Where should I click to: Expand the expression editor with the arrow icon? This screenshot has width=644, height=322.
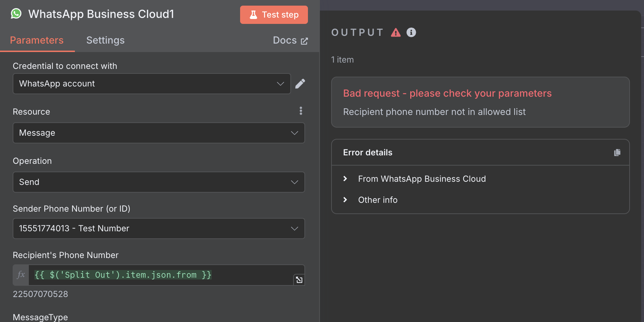pos(299,280)
